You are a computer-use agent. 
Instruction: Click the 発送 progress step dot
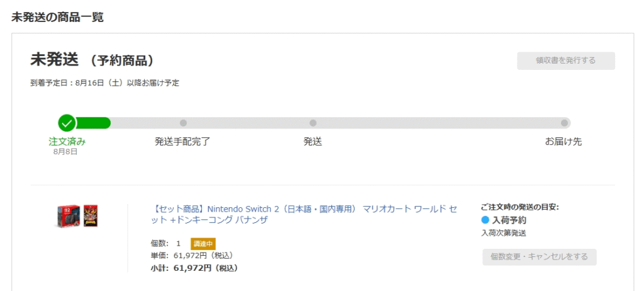(x=313, y=123)
